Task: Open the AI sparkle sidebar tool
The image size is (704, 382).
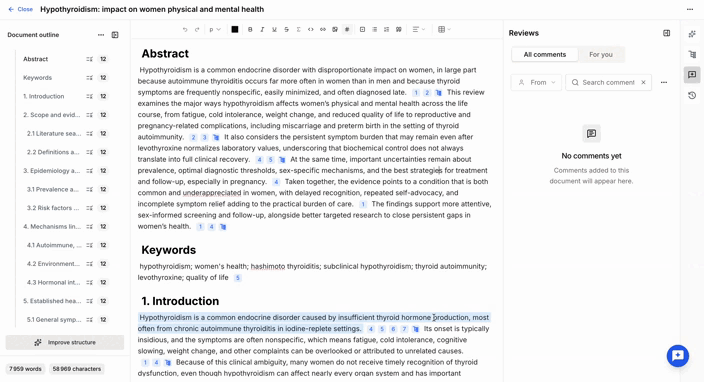Action: point(692,34)
